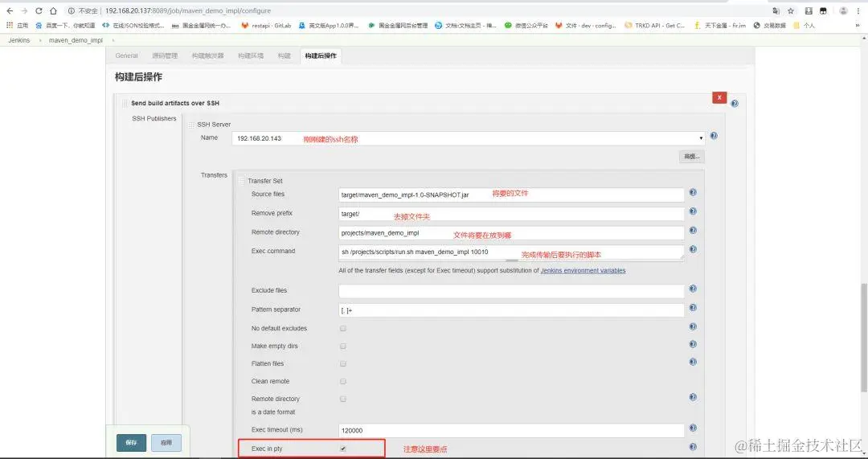
Task: Show help for Remove prefix field
Action: 693,211
